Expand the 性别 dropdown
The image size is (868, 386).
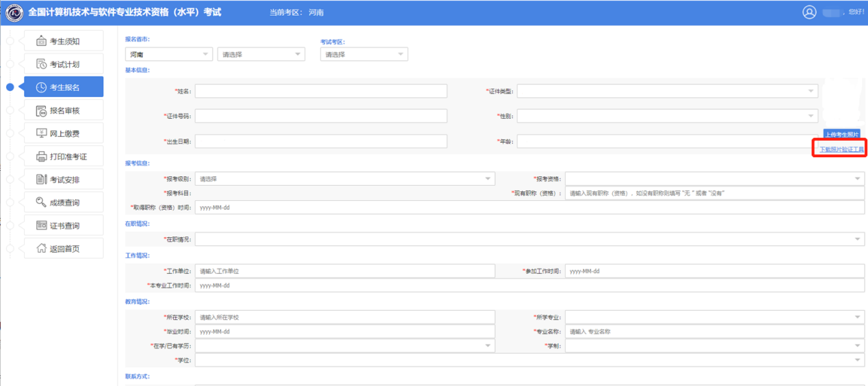click(667, 116)
